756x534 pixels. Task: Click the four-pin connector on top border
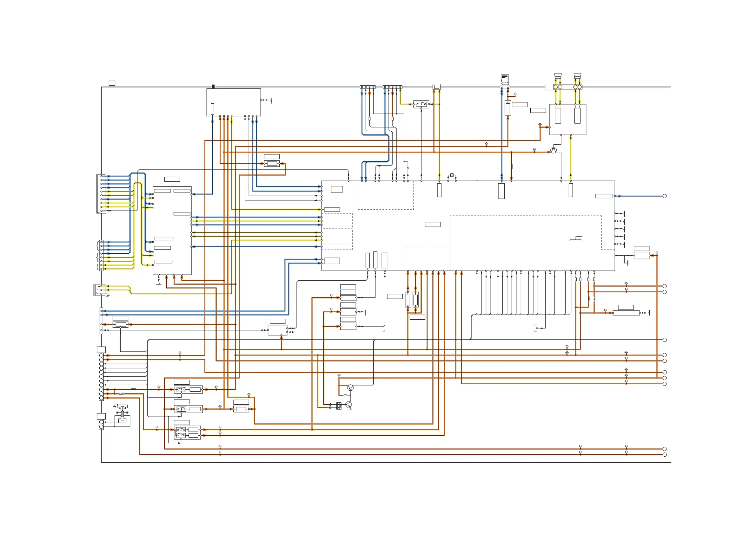368,87
